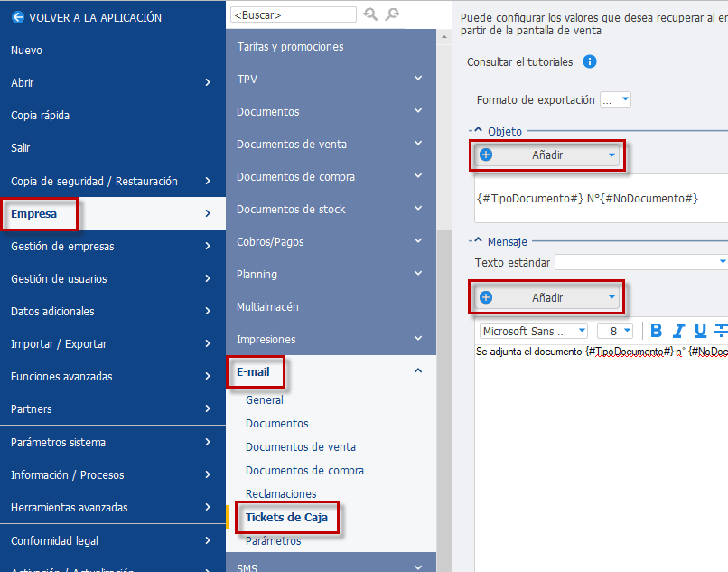Viewport: 728px width, 572px height.
Task: Open the font size dropdown
Action: tap(615, 331)
